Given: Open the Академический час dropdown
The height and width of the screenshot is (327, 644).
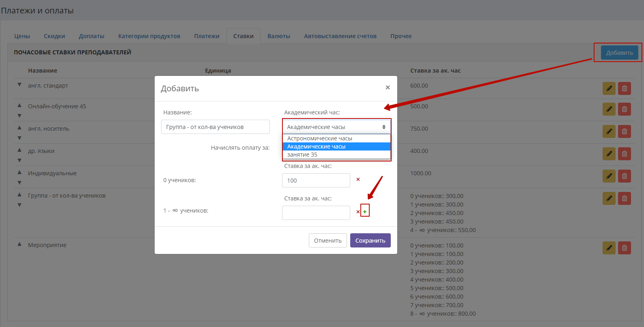Looking at the screenshot, I should pos(337,127).
